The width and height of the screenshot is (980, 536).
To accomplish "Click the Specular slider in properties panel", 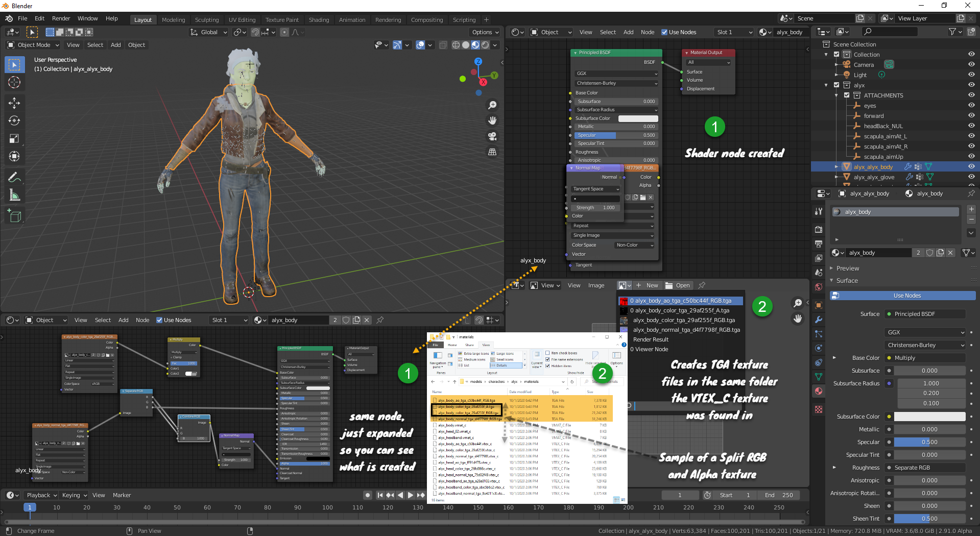I will [x=929, y=442].
